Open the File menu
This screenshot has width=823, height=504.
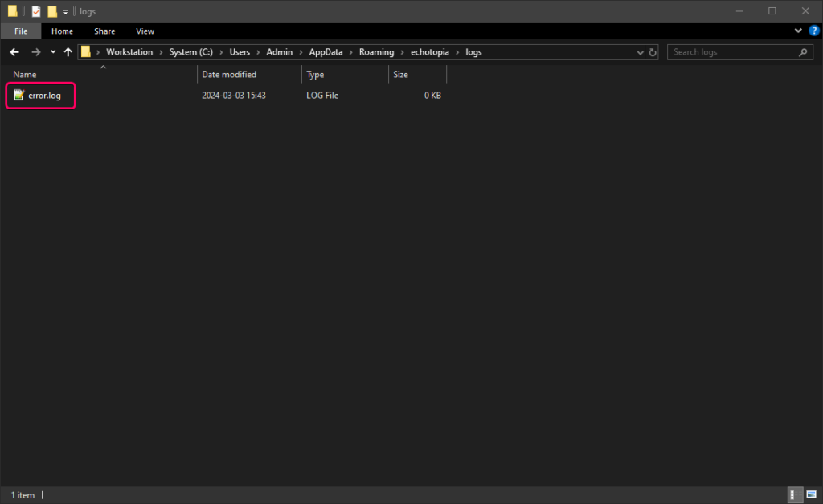point(20,31)
